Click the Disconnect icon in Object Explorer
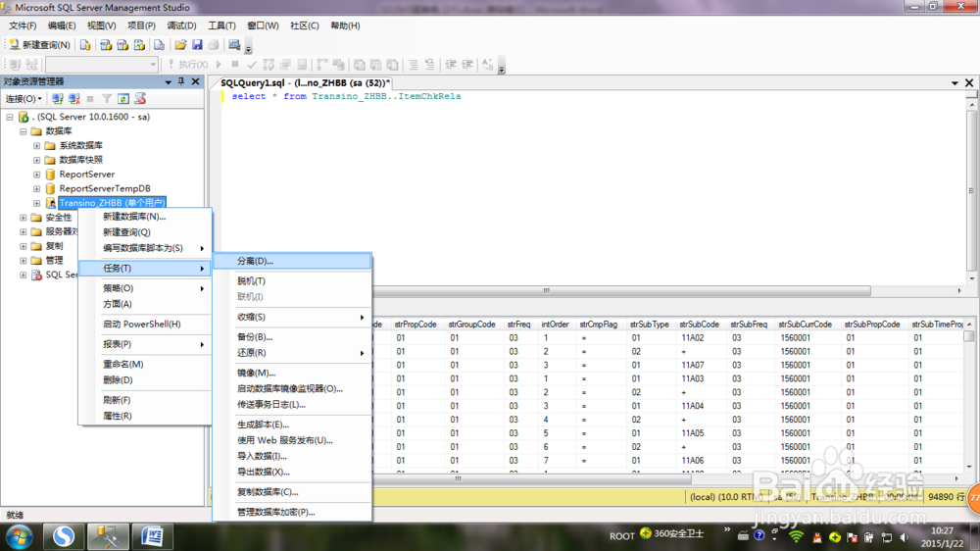This screenshot has width=980, height=551. click(x=74, y=99)
